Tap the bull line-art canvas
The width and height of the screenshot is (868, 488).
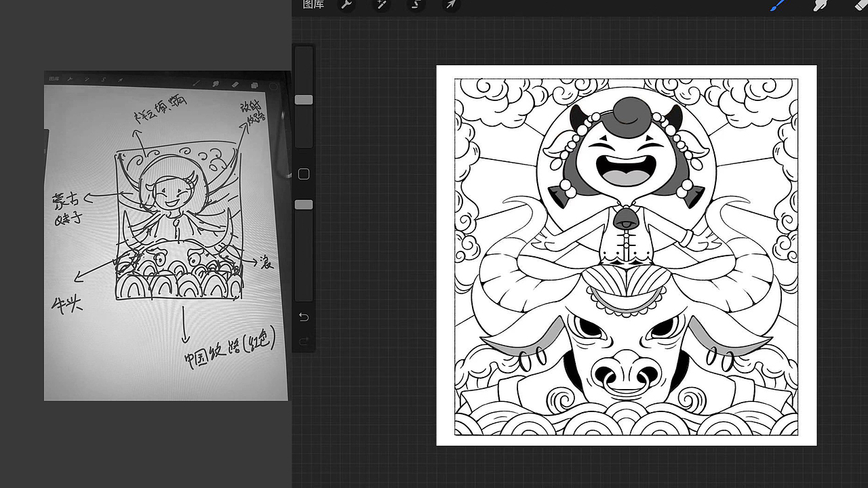click(x=627, y=256)
